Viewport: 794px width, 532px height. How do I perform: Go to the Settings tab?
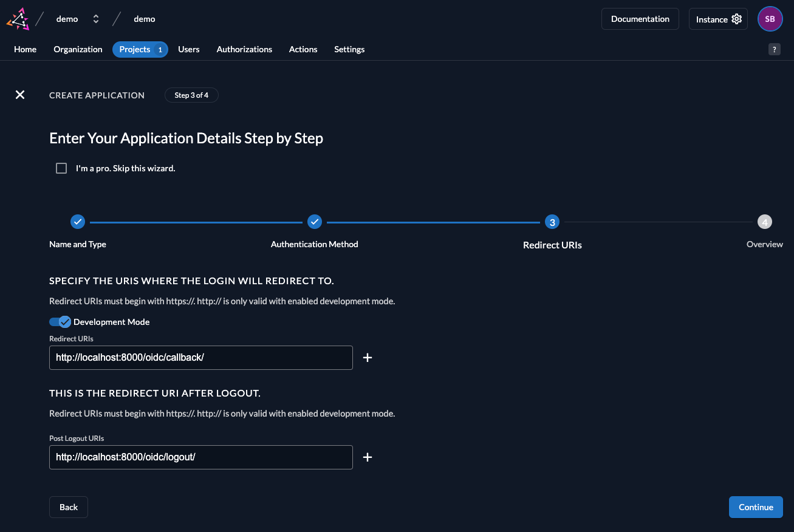coord(349,49)
